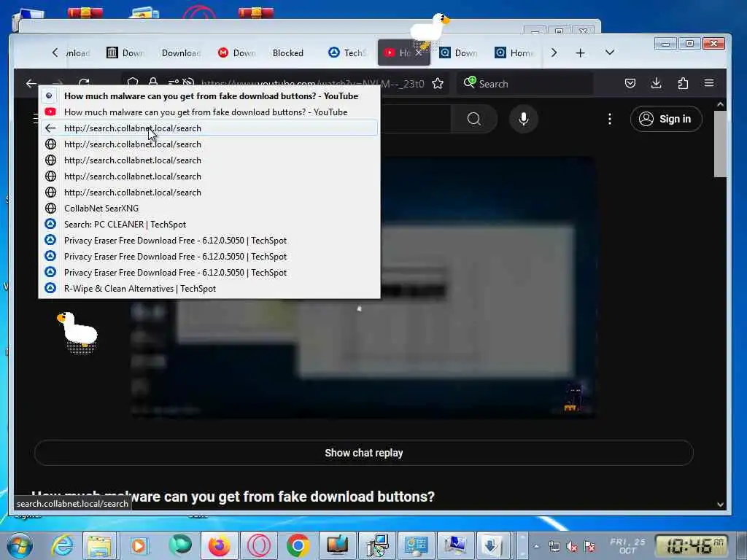Show hidden system tray icons arrow
The image size is (747, 560).
click(x=537, y=547)
